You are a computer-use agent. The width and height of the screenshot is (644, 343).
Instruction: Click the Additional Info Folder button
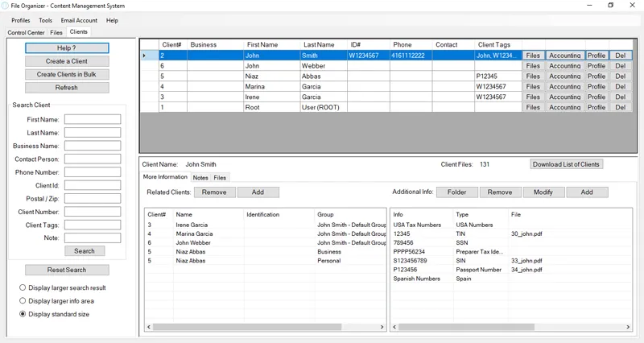tap(456, 192)
